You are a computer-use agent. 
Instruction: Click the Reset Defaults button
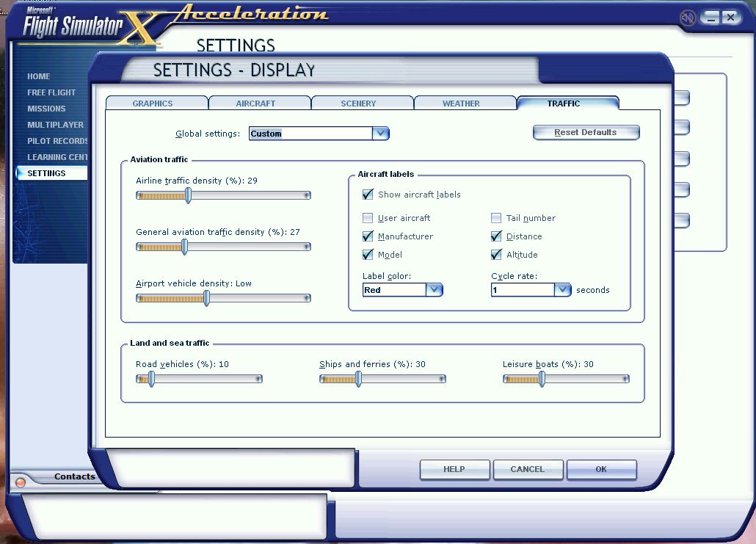[x=586, y=131]
